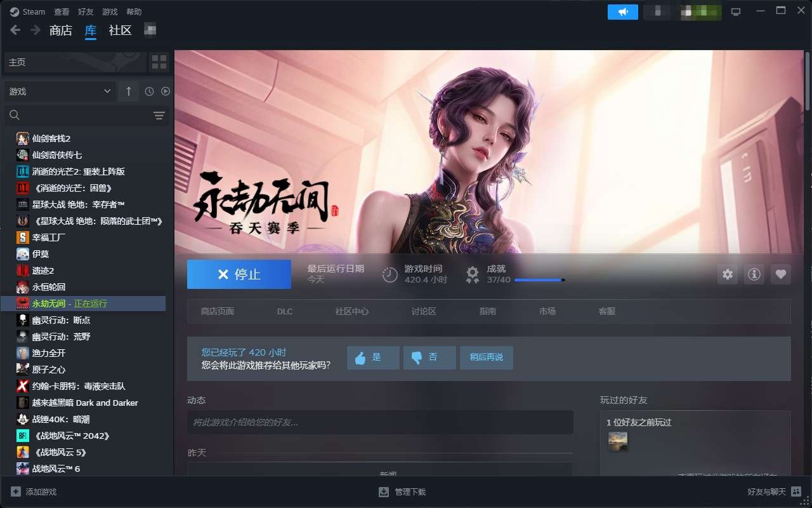
Task: Open the 查看 menu
Action: (x=62, y=11)
